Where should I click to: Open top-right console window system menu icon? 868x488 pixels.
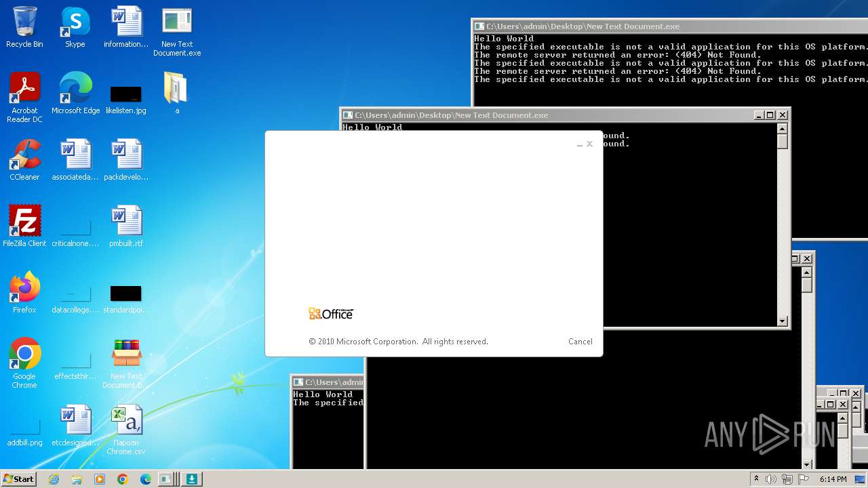[x=479, y=26]
